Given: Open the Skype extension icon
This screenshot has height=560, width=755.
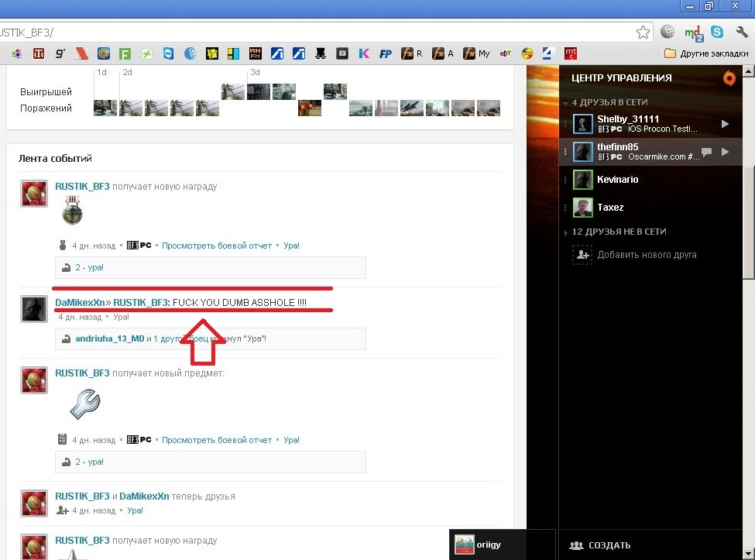Looking at the screenshot, I should (x=717, y=32).
